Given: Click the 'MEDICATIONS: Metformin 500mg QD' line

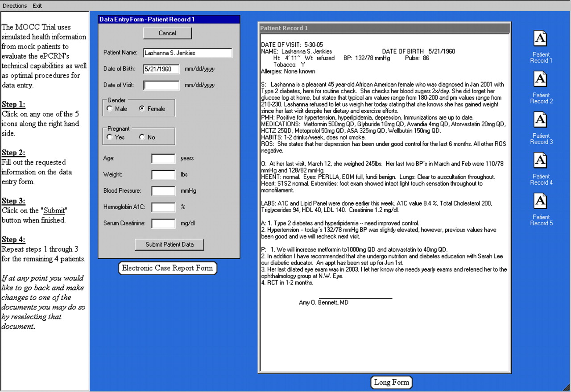Looking at the screenshot, I should [383, 124].
